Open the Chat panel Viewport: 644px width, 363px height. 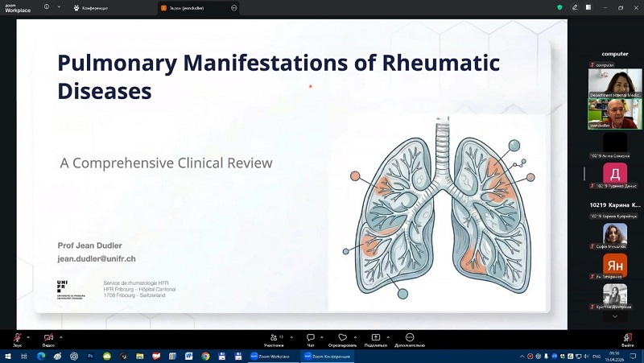[x=311, y=337]
